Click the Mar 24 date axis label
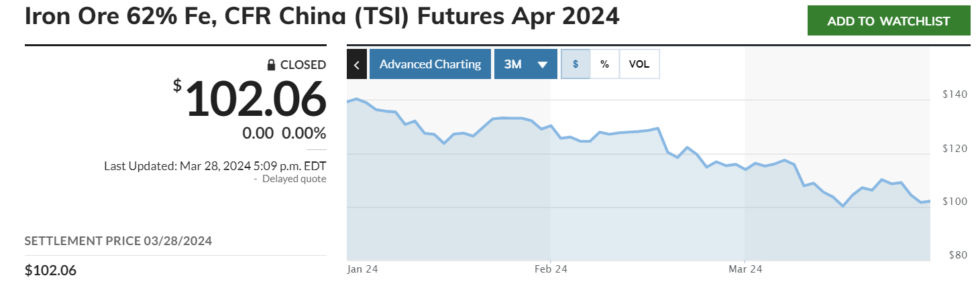The image size is (980, 292). 745,269
